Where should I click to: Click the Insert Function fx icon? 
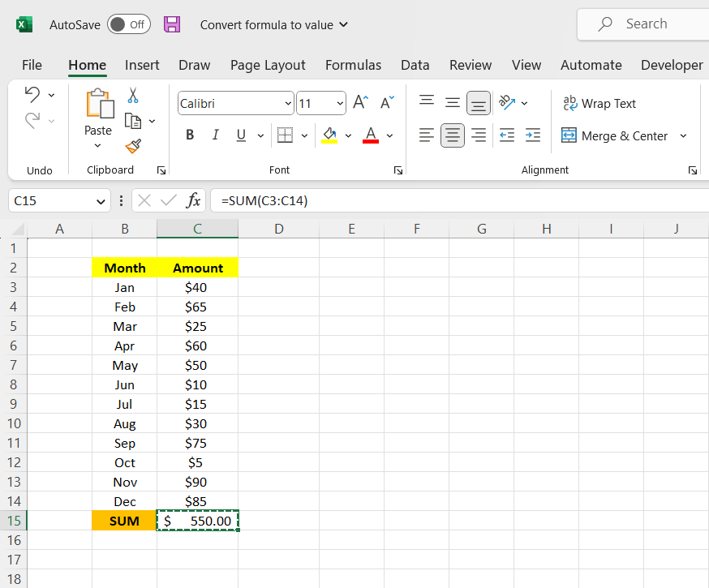(x=193, y=200)
